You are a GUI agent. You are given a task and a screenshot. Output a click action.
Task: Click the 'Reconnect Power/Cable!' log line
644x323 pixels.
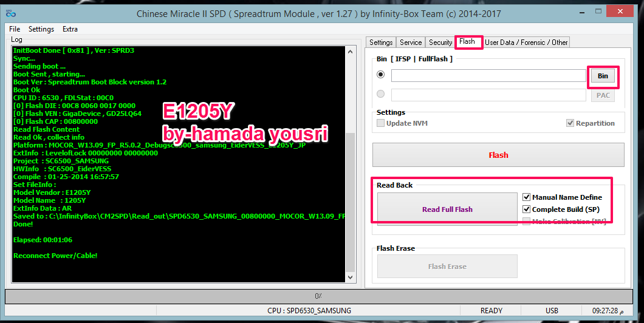tap(55, 256)
